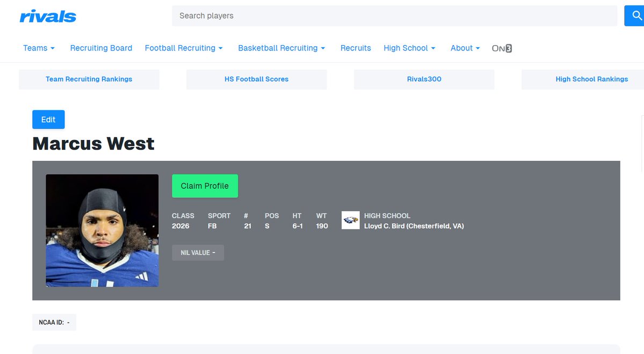Viewport: 644px width, 354px height.
Task: Open Lloyd C. Bird high school link
Action: coord(414,226)
